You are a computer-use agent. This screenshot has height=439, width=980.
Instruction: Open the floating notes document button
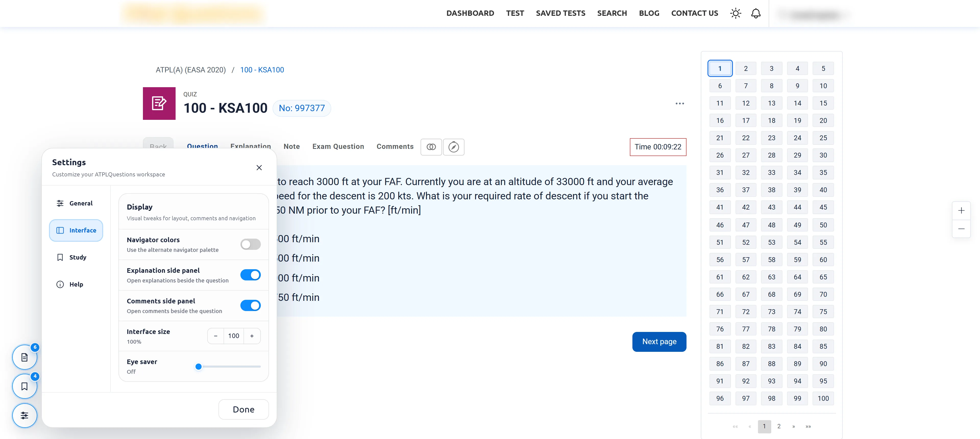25,357
